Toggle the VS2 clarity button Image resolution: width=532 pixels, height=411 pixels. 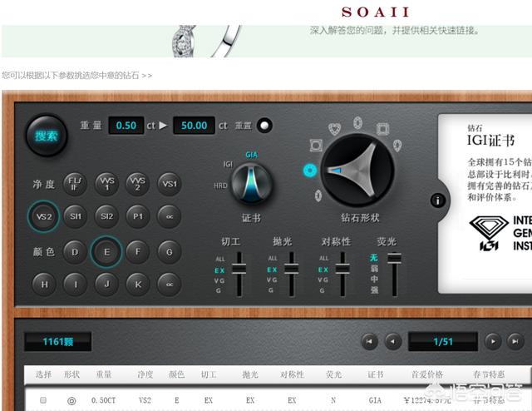click(43, 216)
